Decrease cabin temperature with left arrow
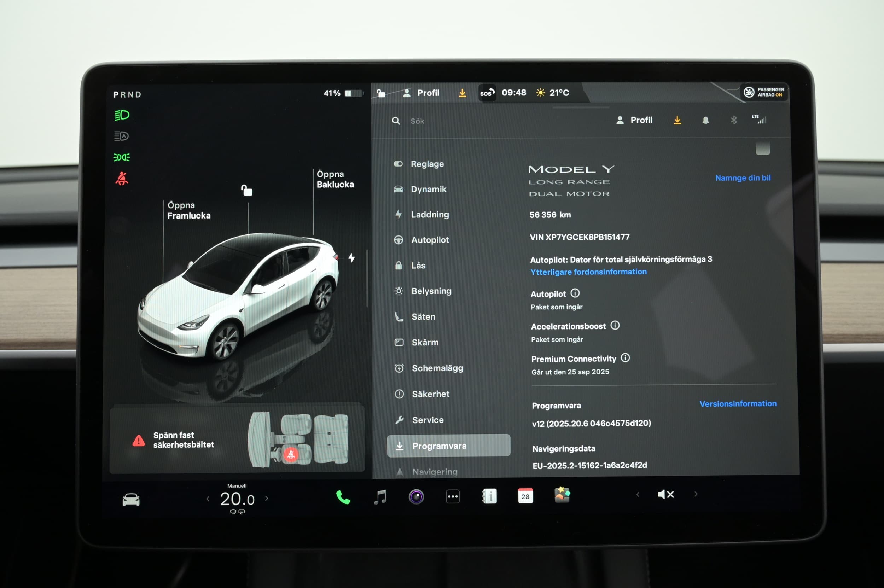The width and height of the screenshot is (884, 588). coord(208,499)
